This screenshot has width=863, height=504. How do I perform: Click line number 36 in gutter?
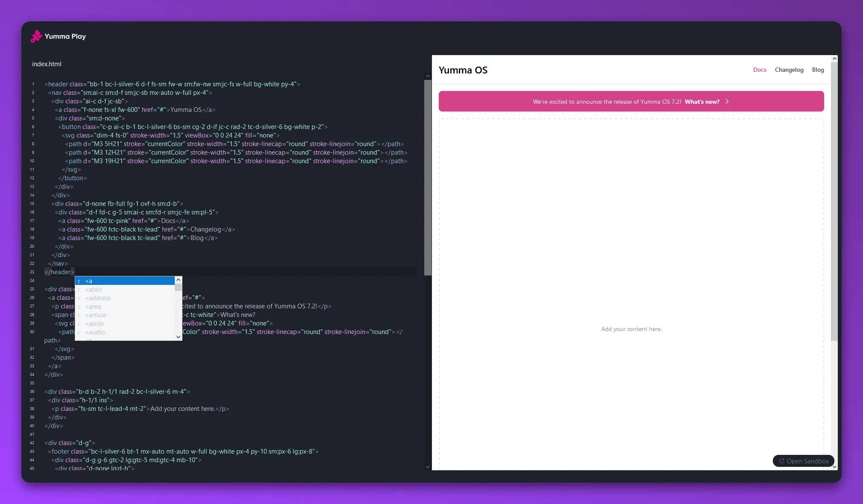click(x=32, y=392)
